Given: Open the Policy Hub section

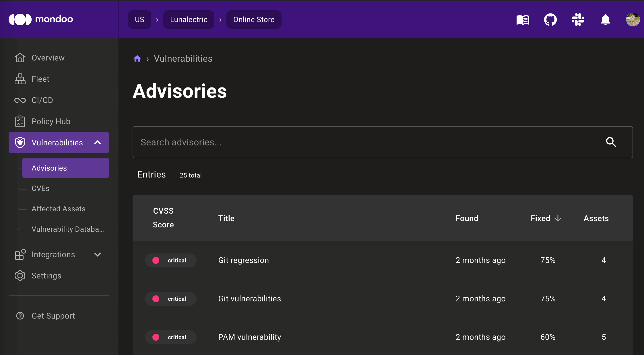Looking at the screenshot, I should (51, 121).
